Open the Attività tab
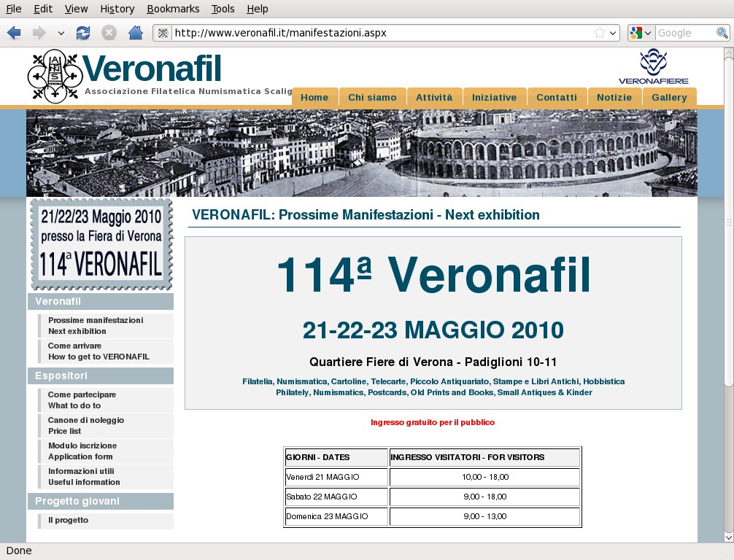 coord(434,97)
